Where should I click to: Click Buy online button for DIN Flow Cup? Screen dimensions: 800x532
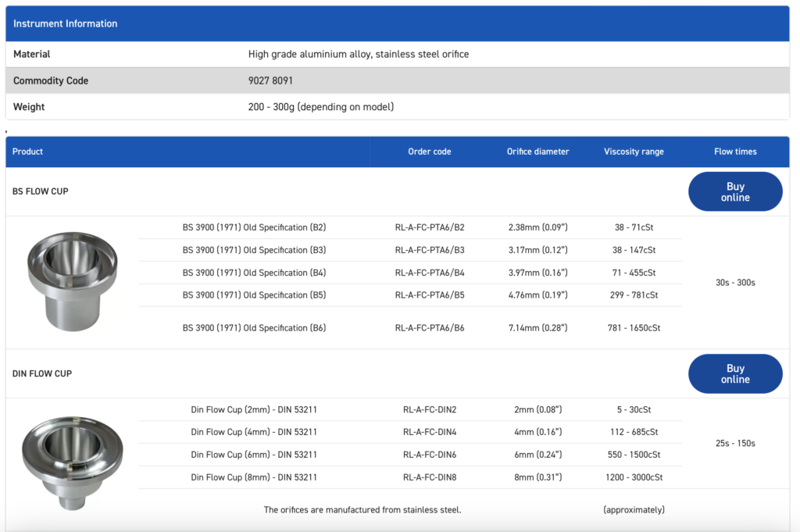734,373
